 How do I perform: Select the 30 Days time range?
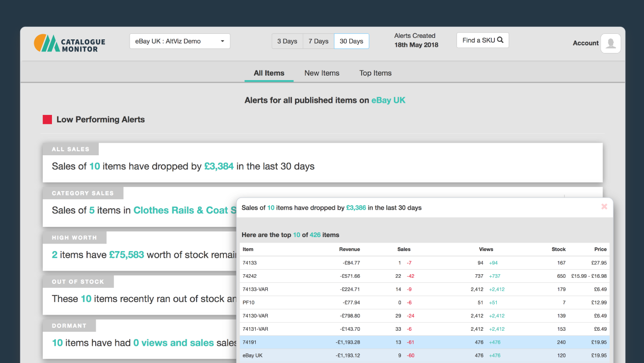pos(352,41)
